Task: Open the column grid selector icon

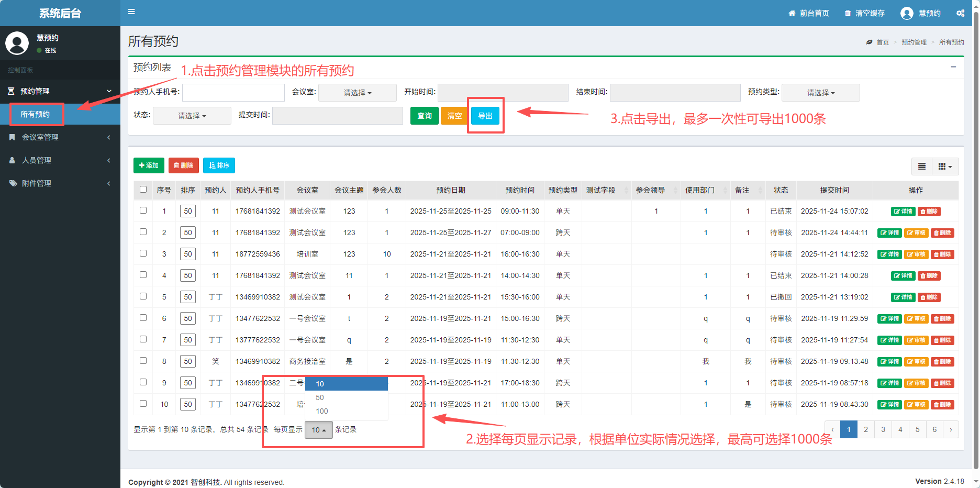Action: (944, 167)
